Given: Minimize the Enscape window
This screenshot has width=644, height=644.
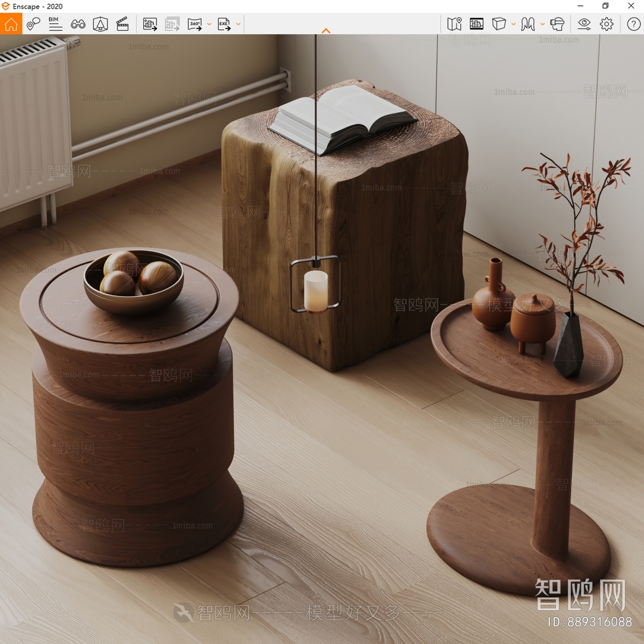Looking at the screenshot, I should point(580,6).
